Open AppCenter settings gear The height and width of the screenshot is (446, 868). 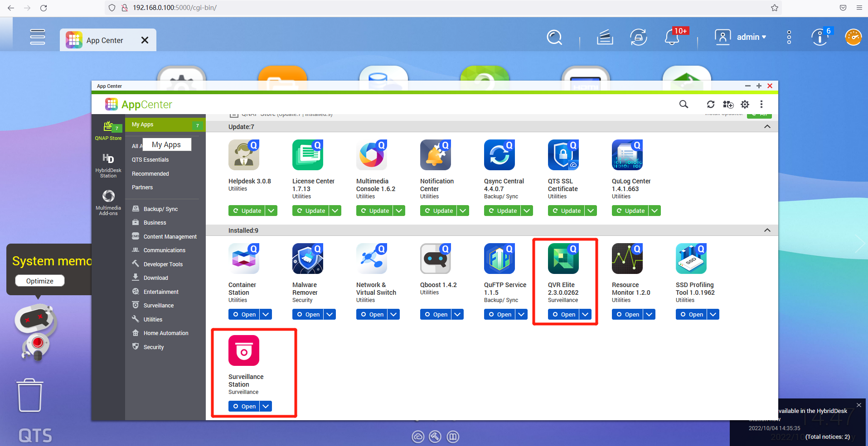745,105
